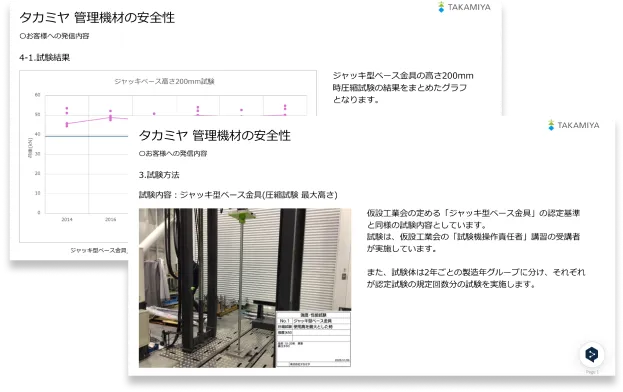This screenshot has width=623, height=392.
Task: Click the pink data points above 2014
Action: point(67,117)
